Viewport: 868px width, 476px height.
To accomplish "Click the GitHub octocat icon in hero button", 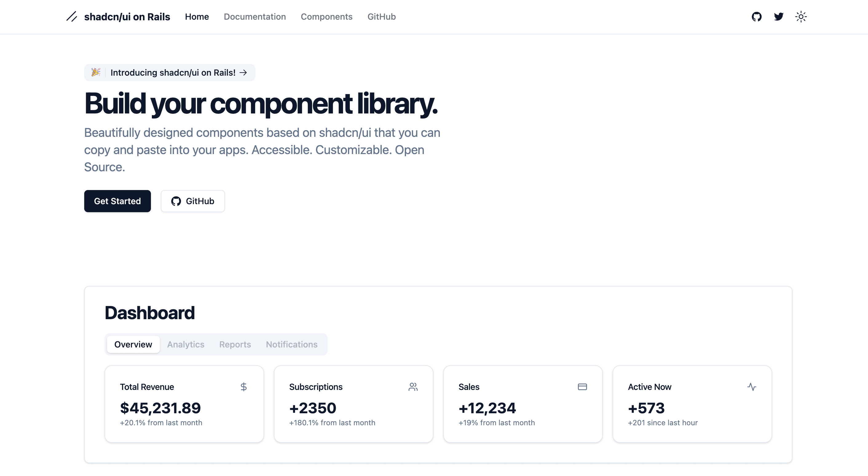I will (176, 201).
